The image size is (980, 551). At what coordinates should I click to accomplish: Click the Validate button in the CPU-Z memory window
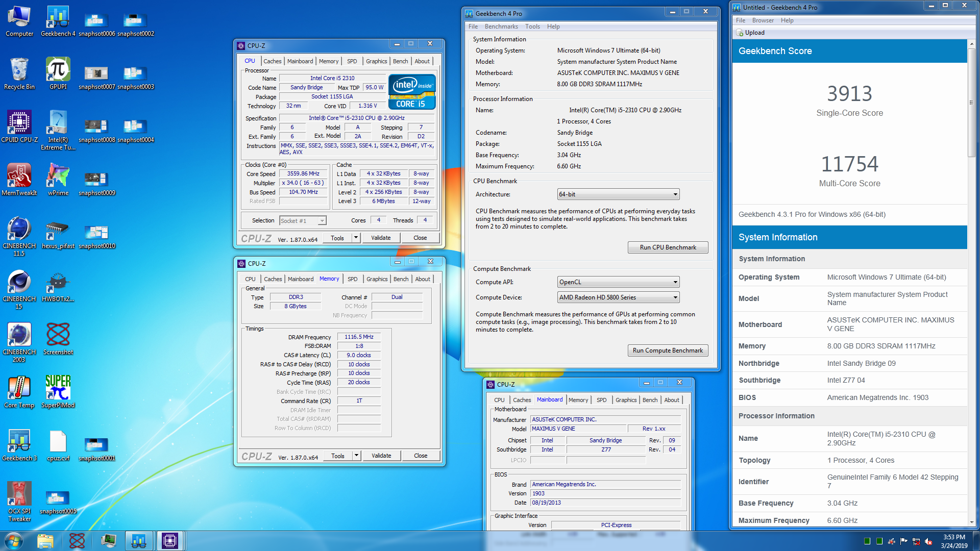381,456
